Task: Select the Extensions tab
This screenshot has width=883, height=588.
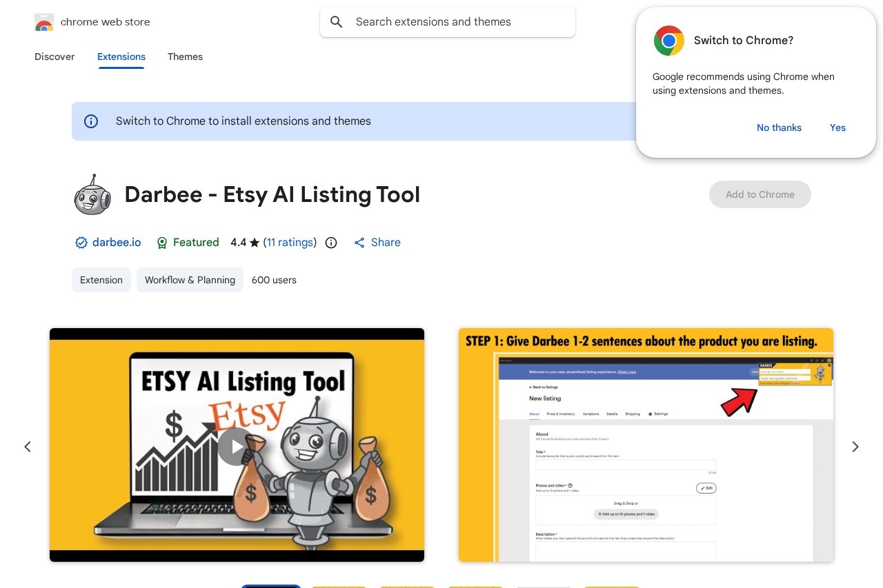Action: coord(121,57)
